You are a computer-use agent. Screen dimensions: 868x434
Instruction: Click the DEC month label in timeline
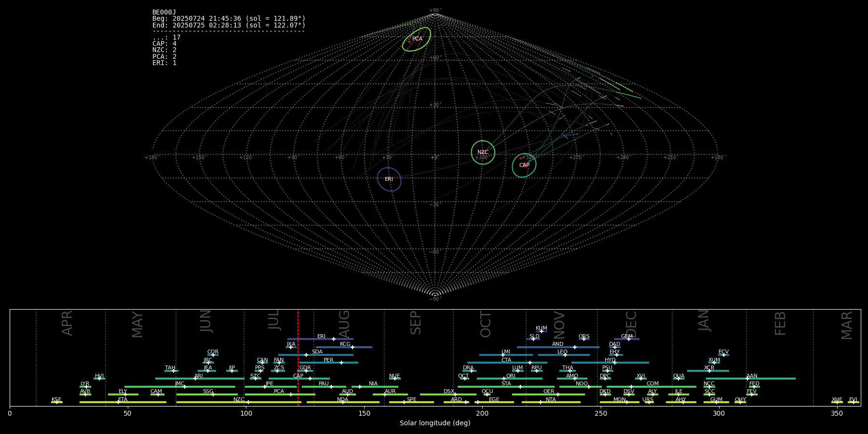(631, 325)
